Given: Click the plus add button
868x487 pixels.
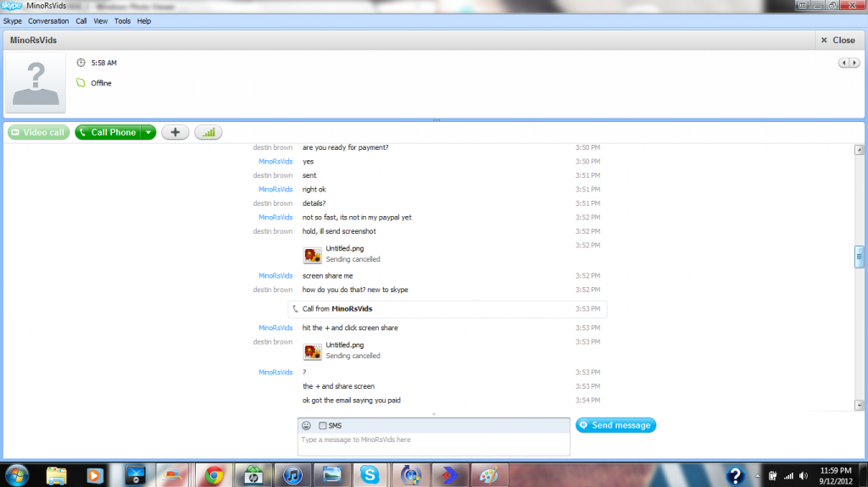Looking at the screenshot, I should click(x=175, y=132).
